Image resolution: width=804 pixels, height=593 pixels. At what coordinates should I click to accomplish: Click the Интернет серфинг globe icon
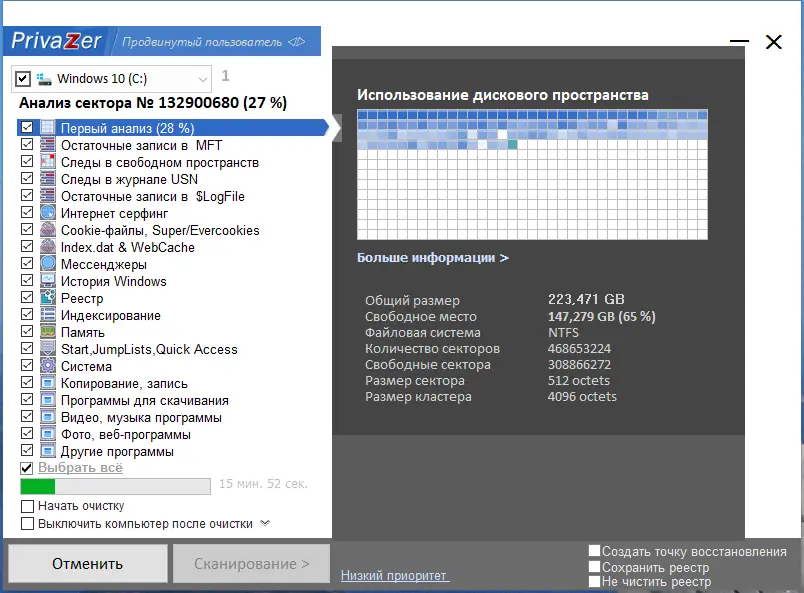(48, 212)
